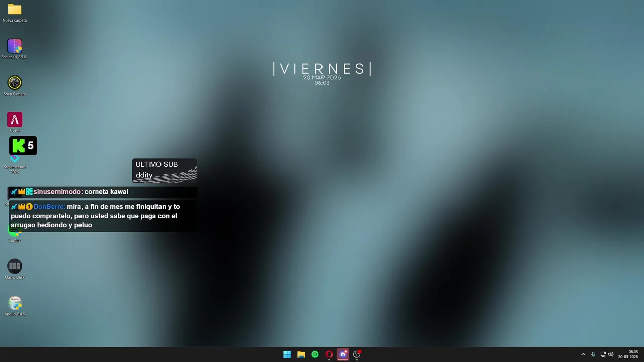Click the number 1 badge beside DonBerre
This screenshot has width=644, height=362.
[29, 207]
